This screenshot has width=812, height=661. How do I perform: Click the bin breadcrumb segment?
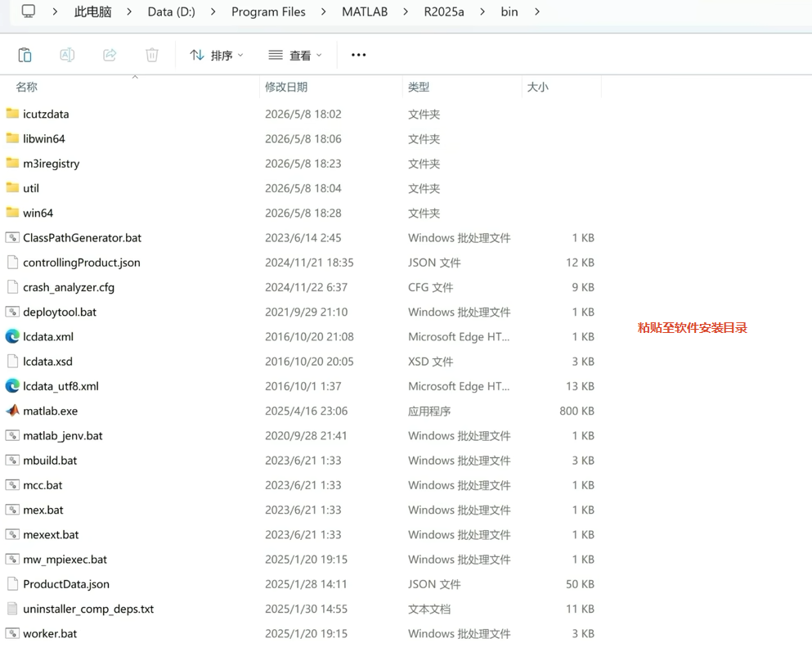point(509,11)
